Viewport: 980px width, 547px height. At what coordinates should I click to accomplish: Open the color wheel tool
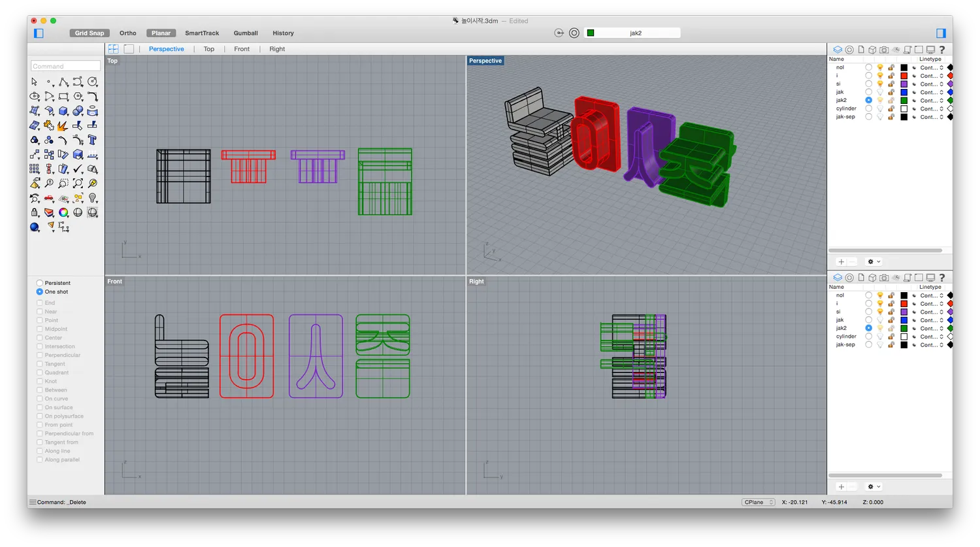[63, 212]
